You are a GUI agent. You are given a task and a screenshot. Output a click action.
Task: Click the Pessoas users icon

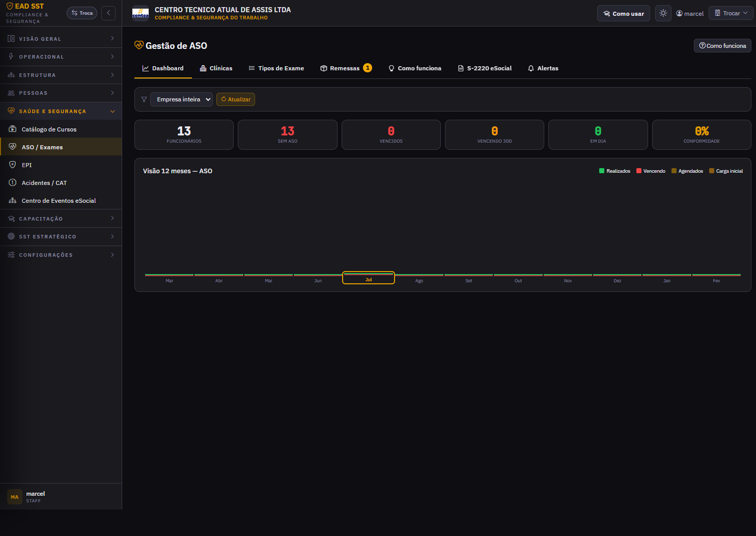(x=11, y=93)
